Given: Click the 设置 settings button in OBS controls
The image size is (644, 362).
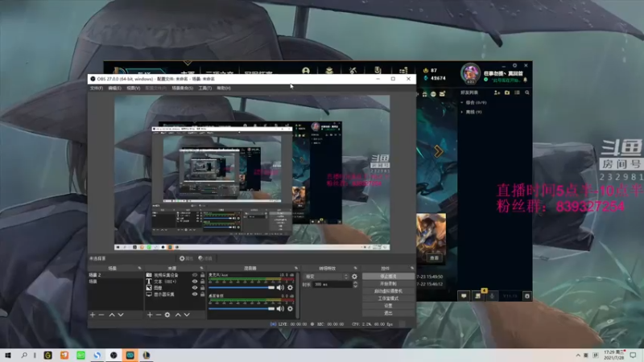Looking at the screenshot, I should coord(388,306).
